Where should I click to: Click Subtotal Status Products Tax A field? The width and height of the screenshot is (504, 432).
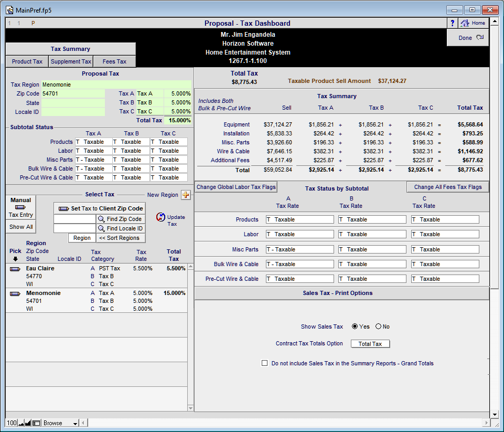pyautogui.click(x=93, y=142)
